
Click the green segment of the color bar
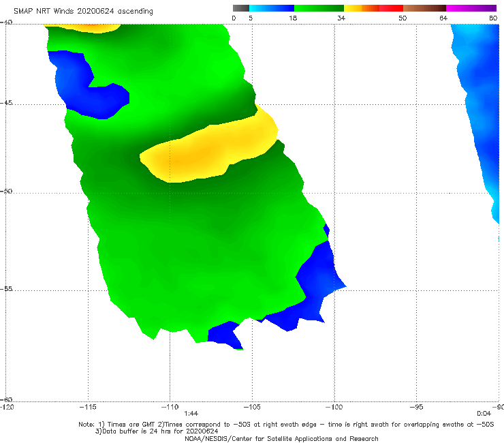(x=319, y=8)
